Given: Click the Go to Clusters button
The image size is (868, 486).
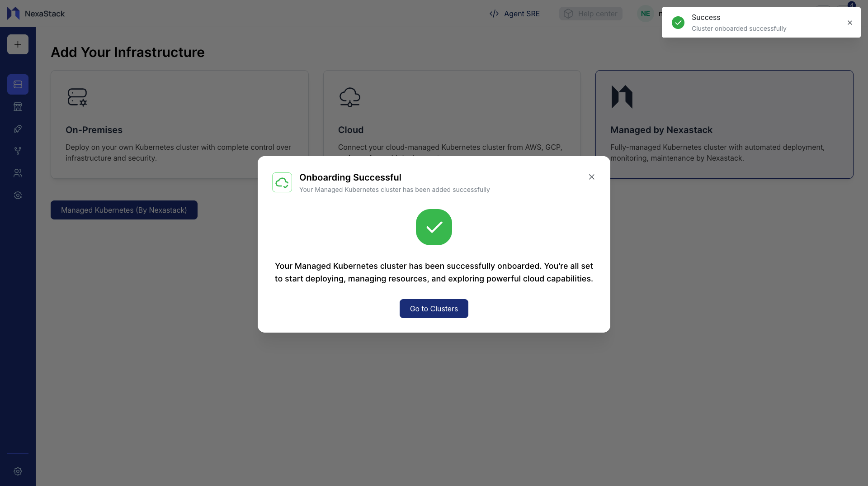Looking at the screenshot, I should pyautogui.click(x=434, y=309).
